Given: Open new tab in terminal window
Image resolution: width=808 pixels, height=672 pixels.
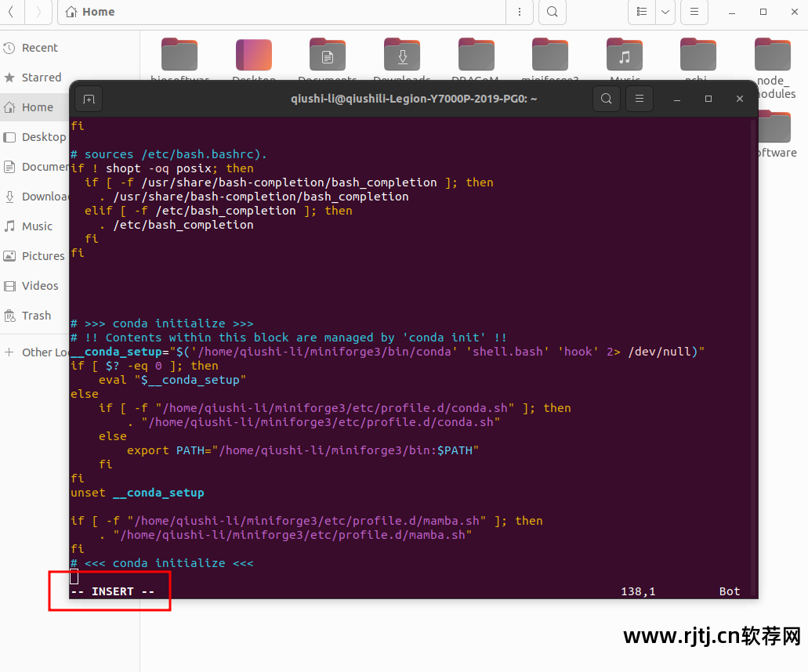Looking at the screenshot, I should tap(89, 99).
